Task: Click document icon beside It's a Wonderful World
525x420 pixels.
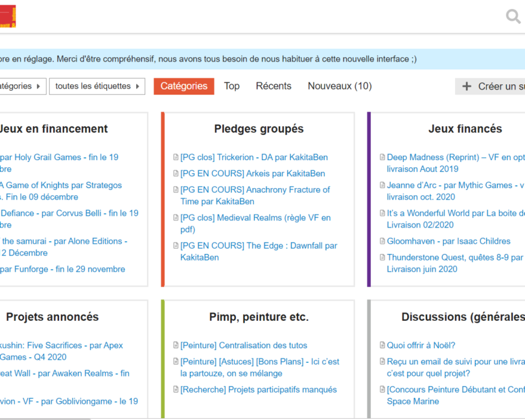Action: tap(382, 213)
